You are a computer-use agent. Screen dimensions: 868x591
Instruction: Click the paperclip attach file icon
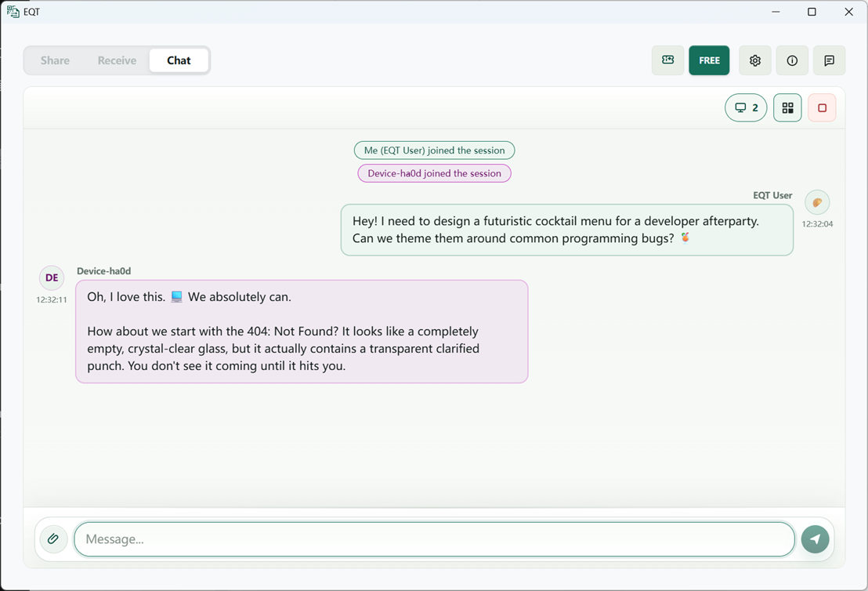(54, 538)
